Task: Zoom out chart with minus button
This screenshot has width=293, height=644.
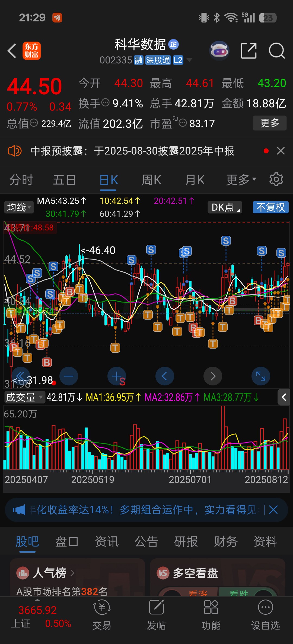Action: pyautogui.click(x=69, y=376)
